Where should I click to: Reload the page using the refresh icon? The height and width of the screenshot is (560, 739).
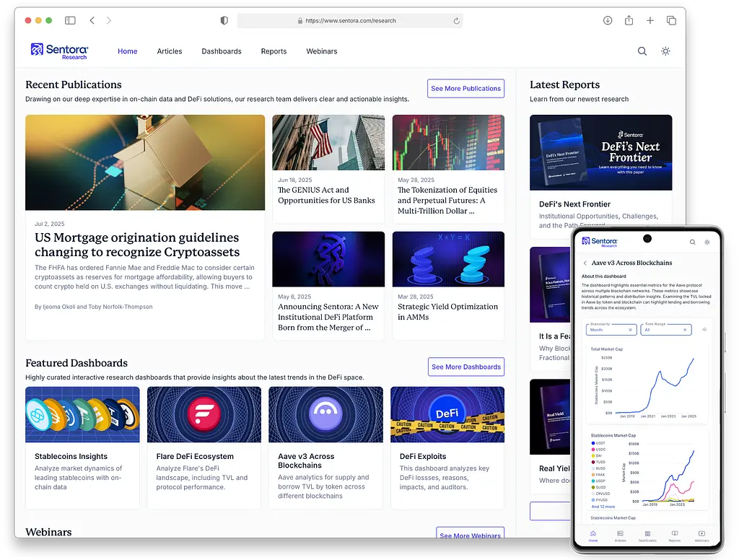(x=456, y=21)
